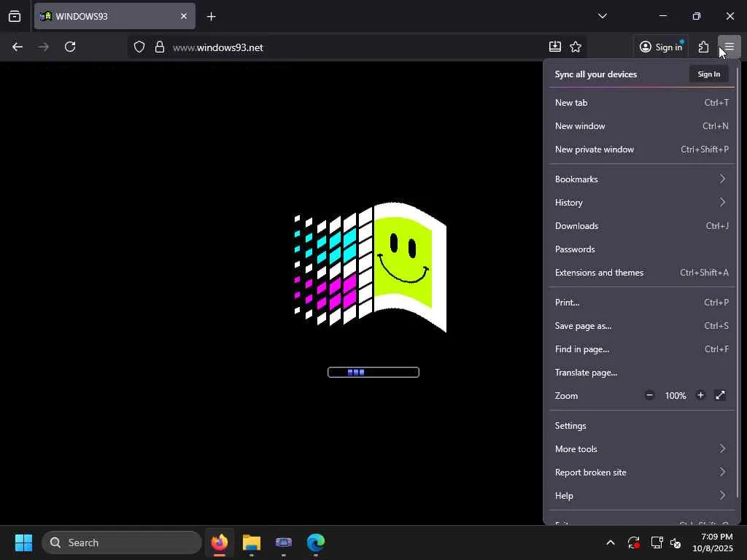Open a new tab with plus button
The height and width of the screenshot is (560, 747).
211,17
